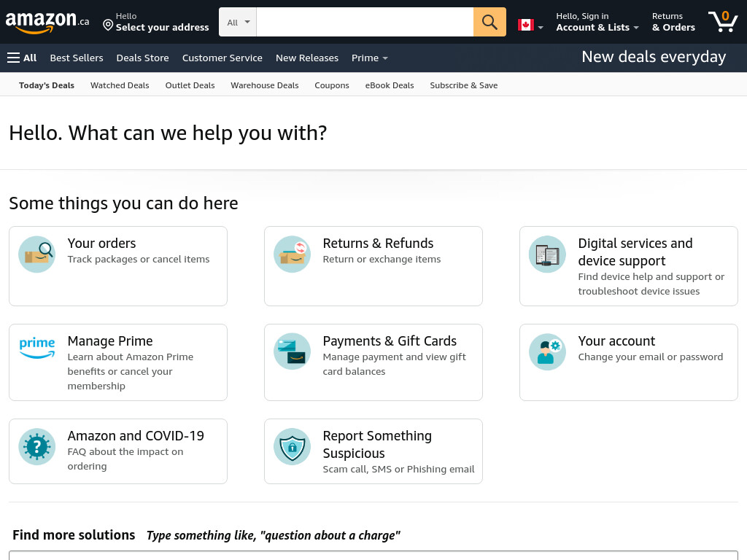Open Returns & Refunds card title
The width and height of the screenshot is (747, 560).
click(378, 244)
